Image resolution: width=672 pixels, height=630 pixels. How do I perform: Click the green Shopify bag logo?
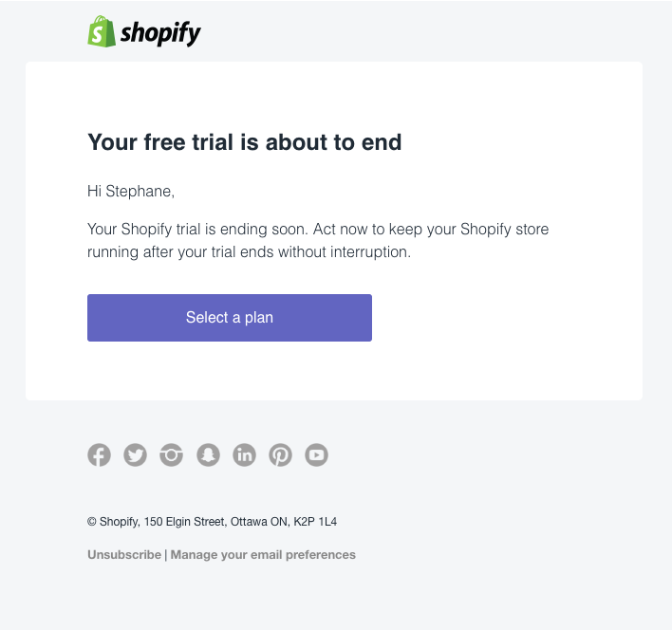pos(101,32)
